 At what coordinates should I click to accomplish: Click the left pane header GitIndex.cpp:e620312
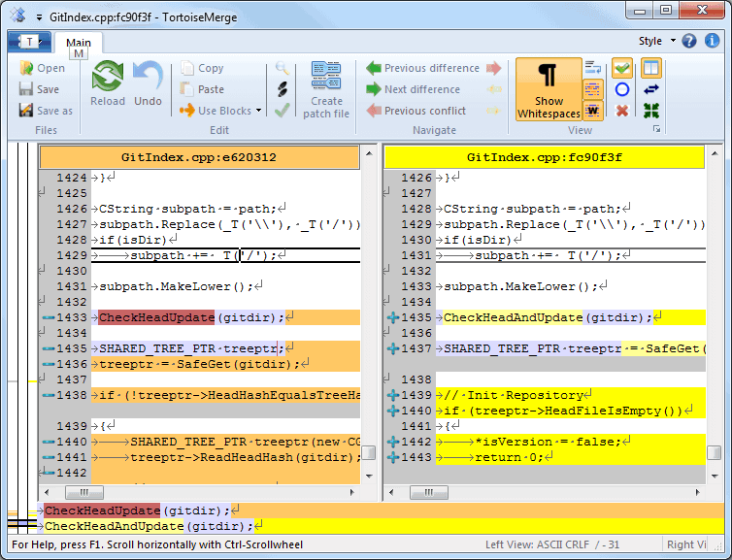click(x=198, y=157)
